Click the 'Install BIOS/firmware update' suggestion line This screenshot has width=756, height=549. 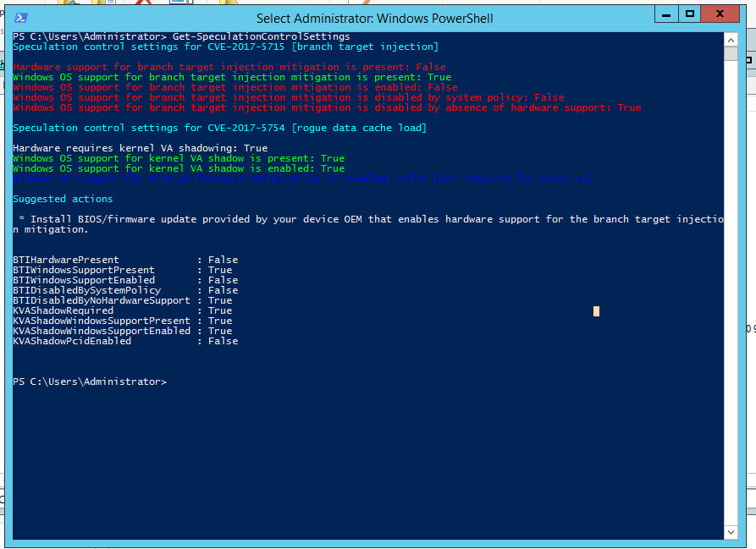(x=368, y=224)
